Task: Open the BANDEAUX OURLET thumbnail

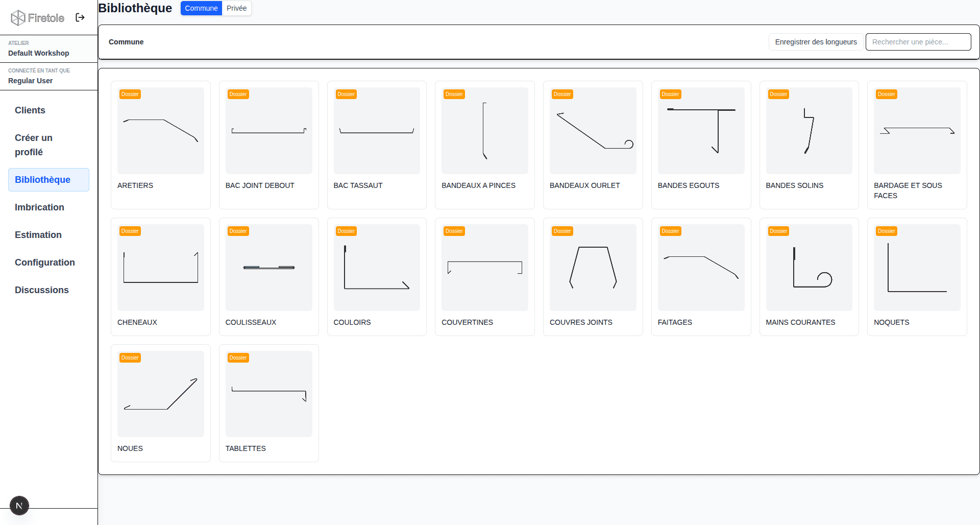Action: (593, 131)
